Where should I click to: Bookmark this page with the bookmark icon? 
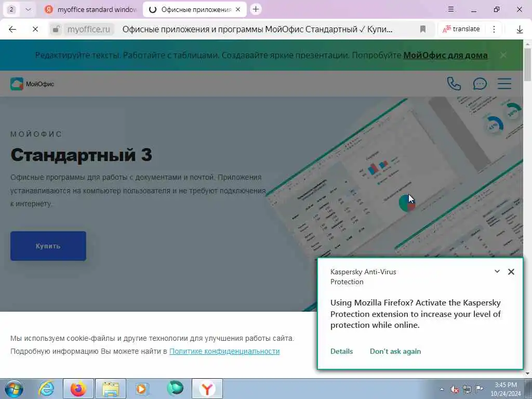tap(423, 29)
